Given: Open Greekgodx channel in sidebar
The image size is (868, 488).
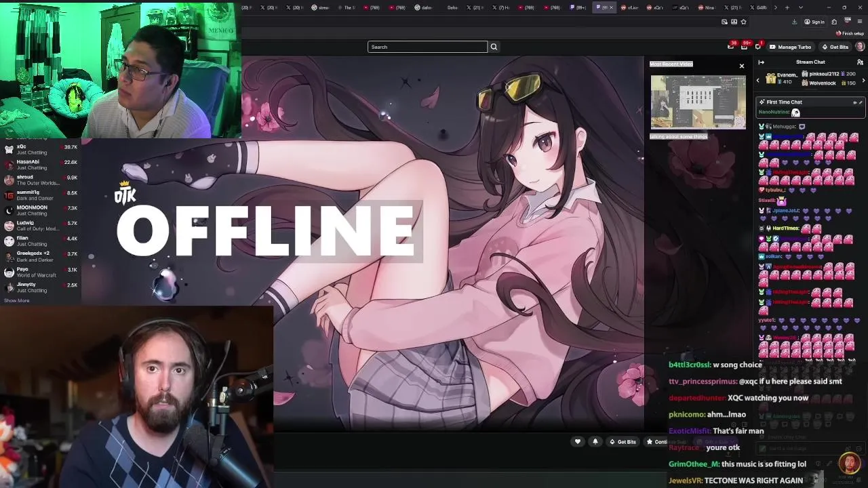Looking at the screenshot, I should click(41, 256).
